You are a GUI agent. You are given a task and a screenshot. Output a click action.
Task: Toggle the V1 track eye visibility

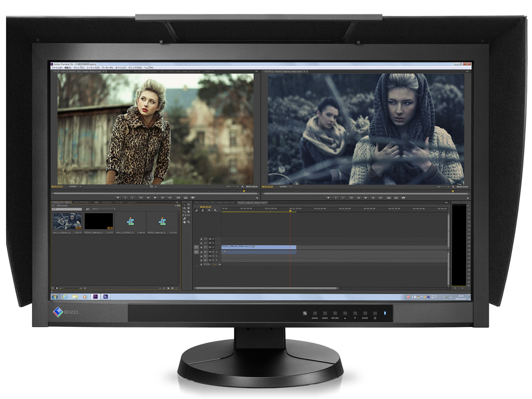coord(213,247)
